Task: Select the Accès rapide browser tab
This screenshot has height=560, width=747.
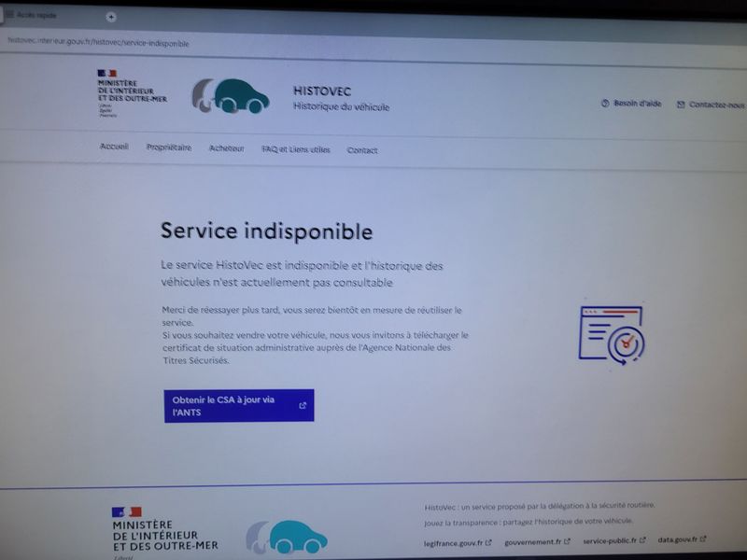Action: click(32, 15)
